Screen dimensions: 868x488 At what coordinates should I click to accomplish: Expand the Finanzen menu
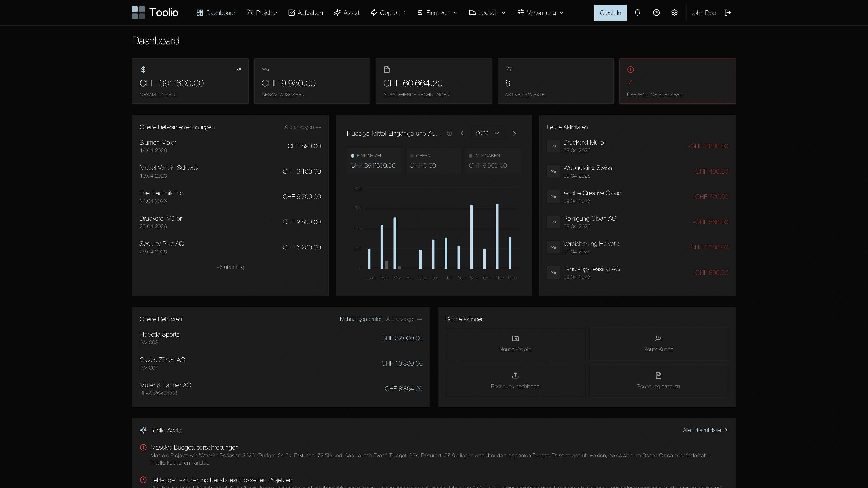[x=437, y=12]
